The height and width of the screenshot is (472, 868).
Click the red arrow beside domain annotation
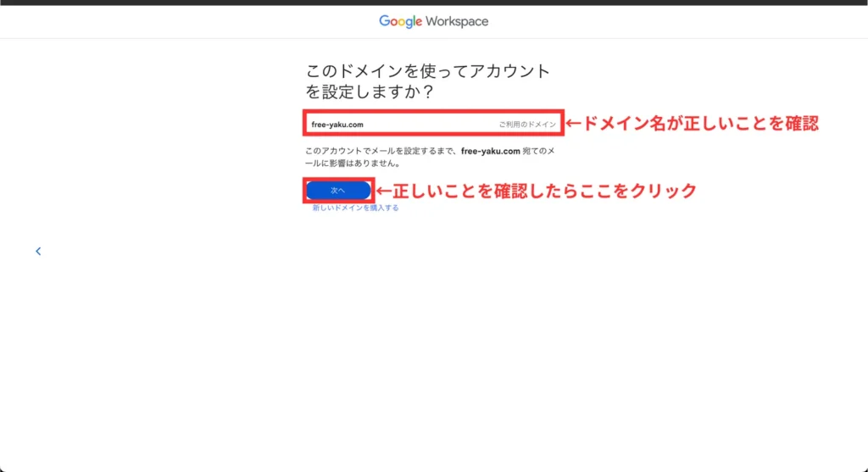pos(572,124)
